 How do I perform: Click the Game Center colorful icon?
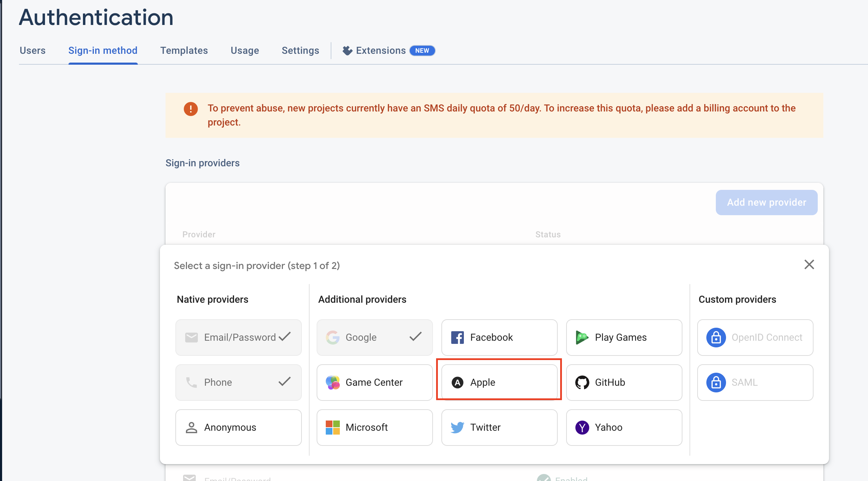click(x=332, y=383)
